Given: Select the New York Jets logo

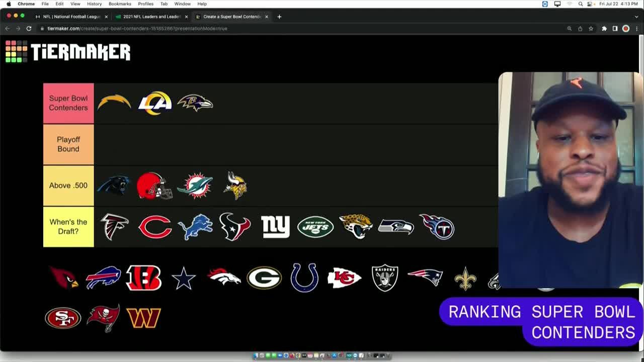Looking at the screenshot, I should [315, 227].
